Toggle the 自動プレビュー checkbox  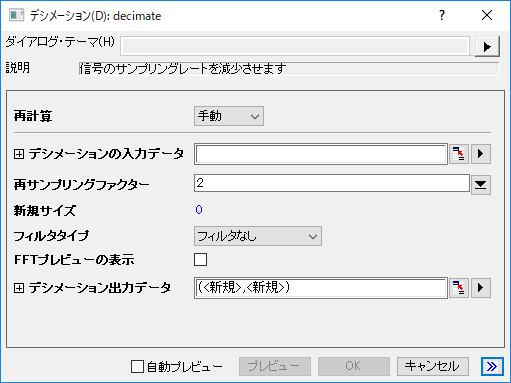click(137, 366)
